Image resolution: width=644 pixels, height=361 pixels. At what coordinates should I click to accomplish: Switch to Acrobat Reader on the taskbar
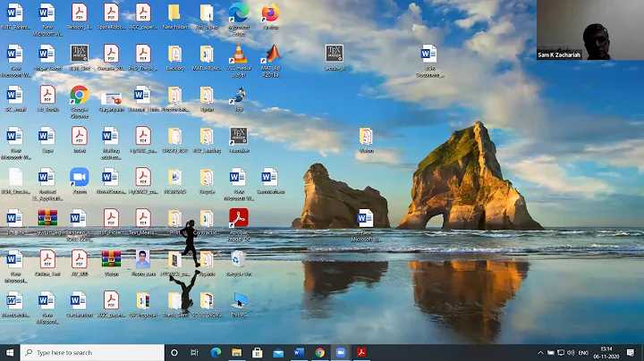pos(361,353)
